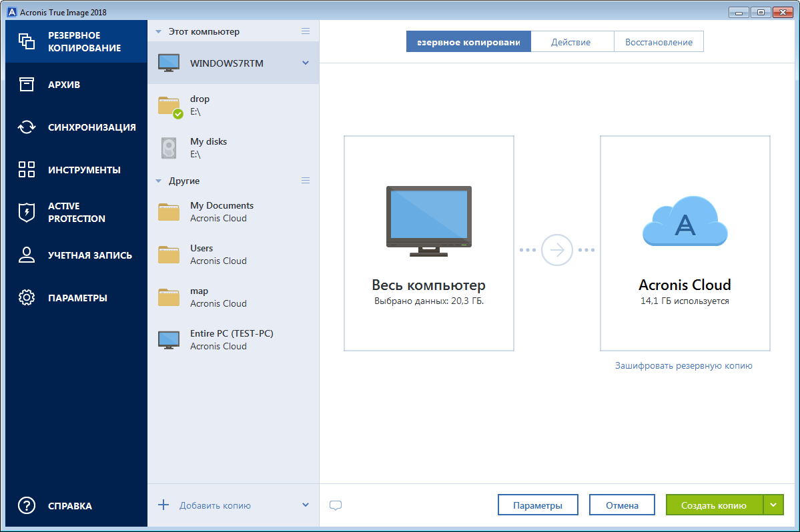Open ACTIVE PROTECTION section

[x=77, y=212]
